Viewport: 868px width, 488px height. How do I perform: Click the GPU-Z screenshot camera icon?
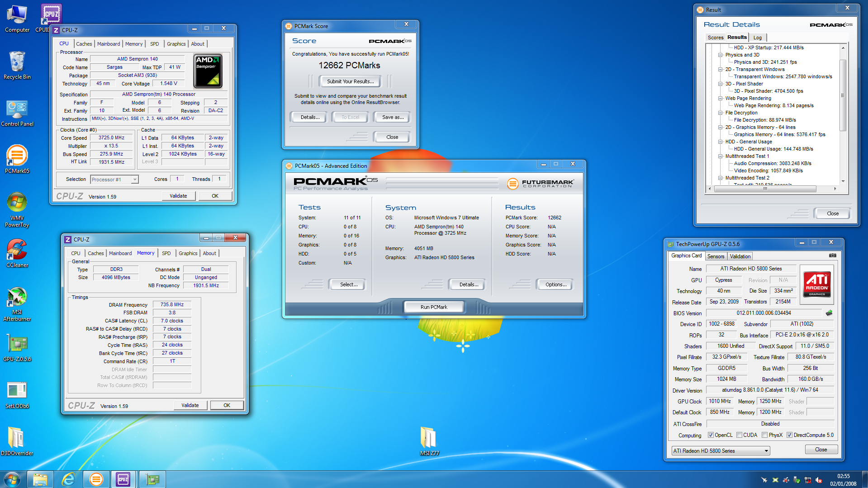point(832,256)
